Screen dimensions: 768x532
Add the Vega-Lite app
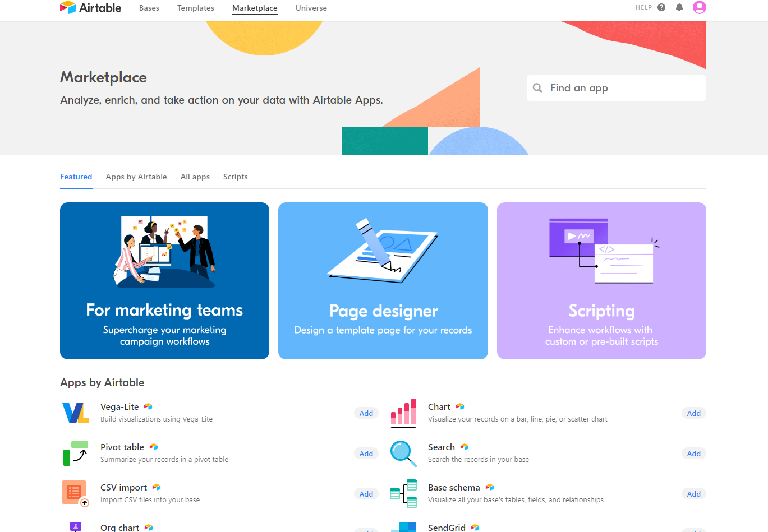pyautogui.click(x=366, y=413)
